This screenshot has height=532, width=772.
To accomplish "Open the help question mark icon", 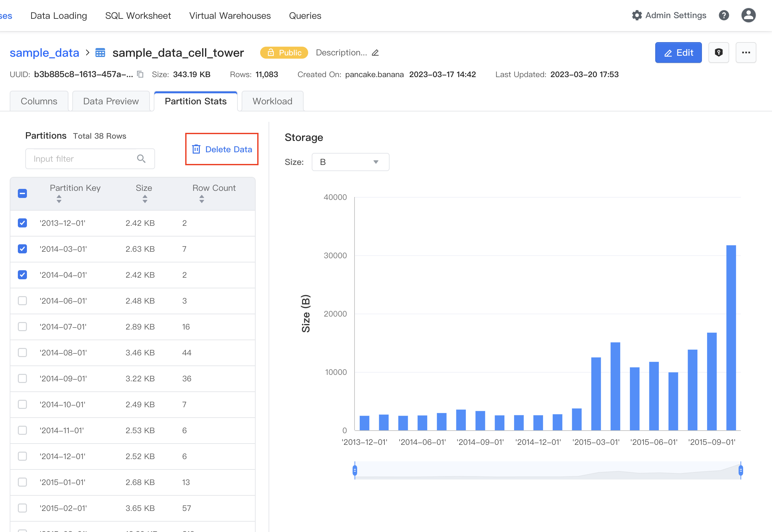I will point(724,15).
